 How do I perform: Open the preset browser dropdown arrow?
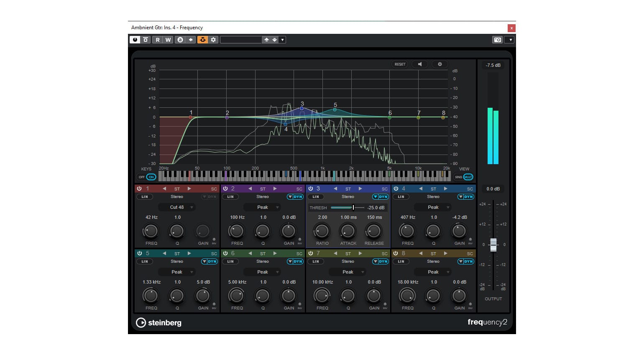tap(283, 40)
